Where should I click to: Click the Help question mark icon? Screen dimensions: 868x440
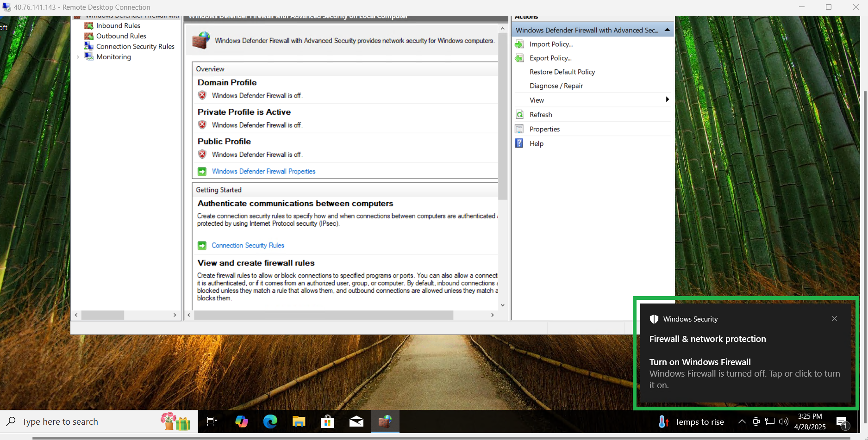coord(519,143)
